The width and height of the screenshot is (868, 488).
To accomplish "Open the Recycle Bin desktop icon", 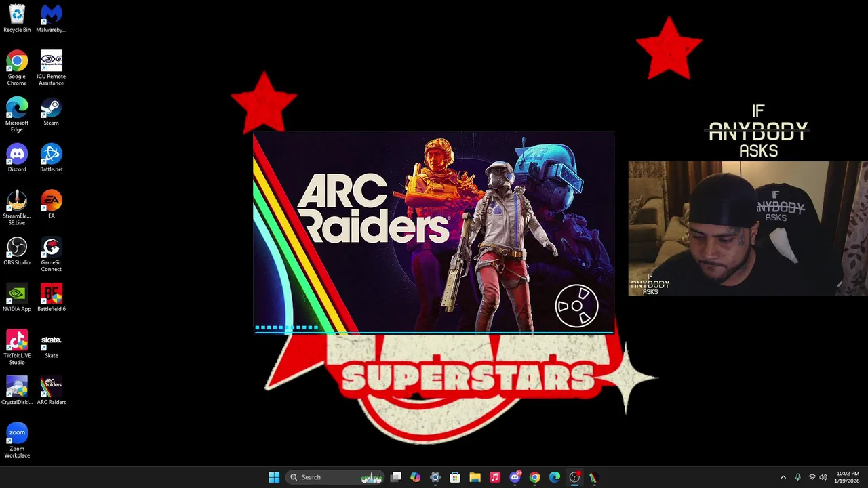I will [17, 18].
